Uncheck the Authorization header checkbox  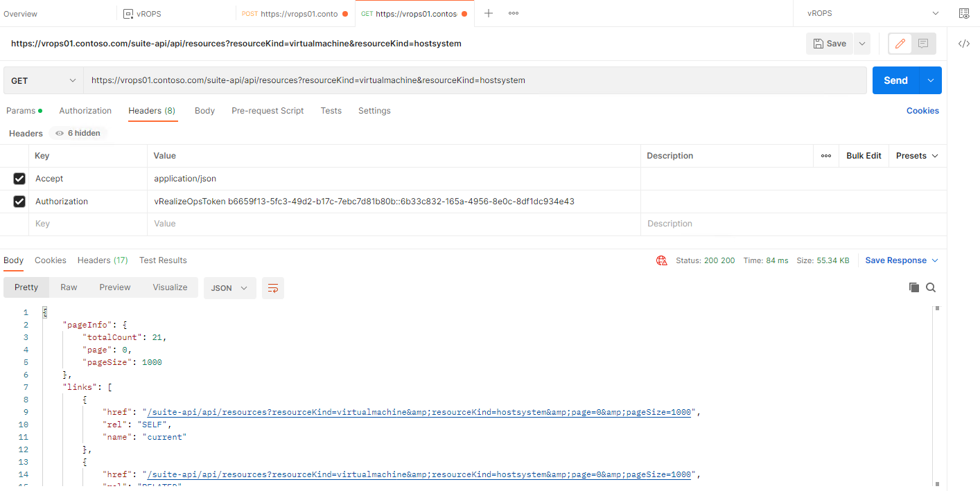(x=19, y=202)
